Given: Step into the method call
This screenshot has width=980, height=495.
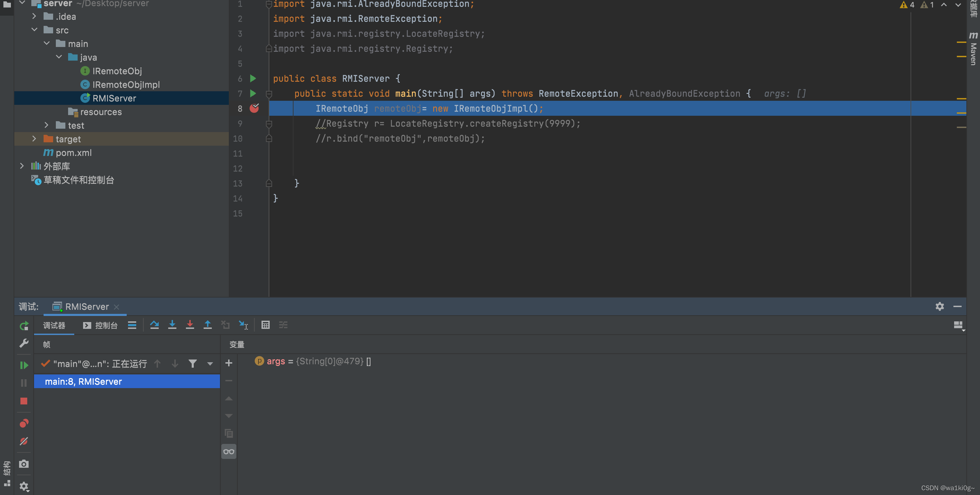Looking at the screenshot, I should click(x=172, y=325).
